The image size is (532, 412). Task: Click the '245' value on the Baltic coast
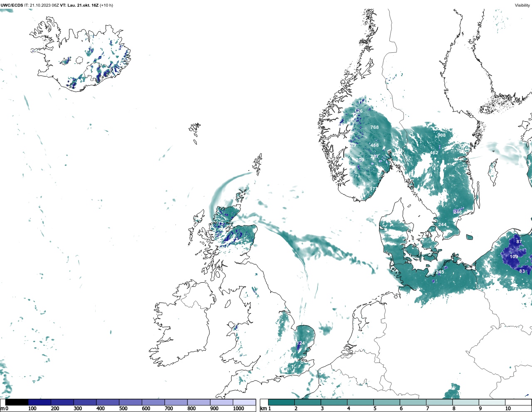tap(440, 272)
